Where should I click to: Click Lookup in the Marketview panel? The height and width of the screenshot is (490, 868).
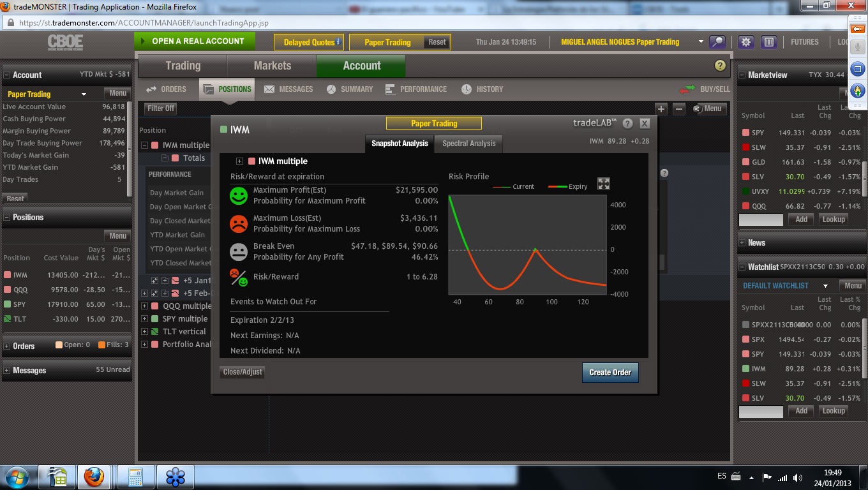click(x=834, y=219)
